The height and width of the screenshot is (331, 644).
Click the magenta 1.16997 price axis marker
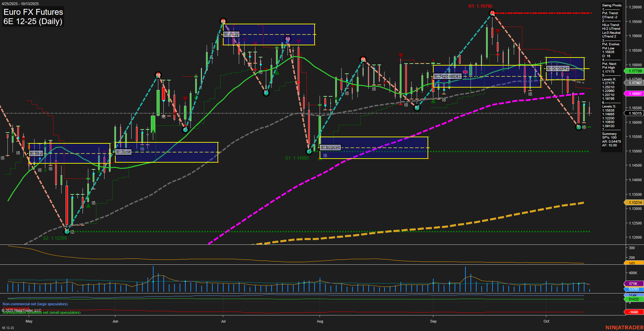tap(636, 94)
